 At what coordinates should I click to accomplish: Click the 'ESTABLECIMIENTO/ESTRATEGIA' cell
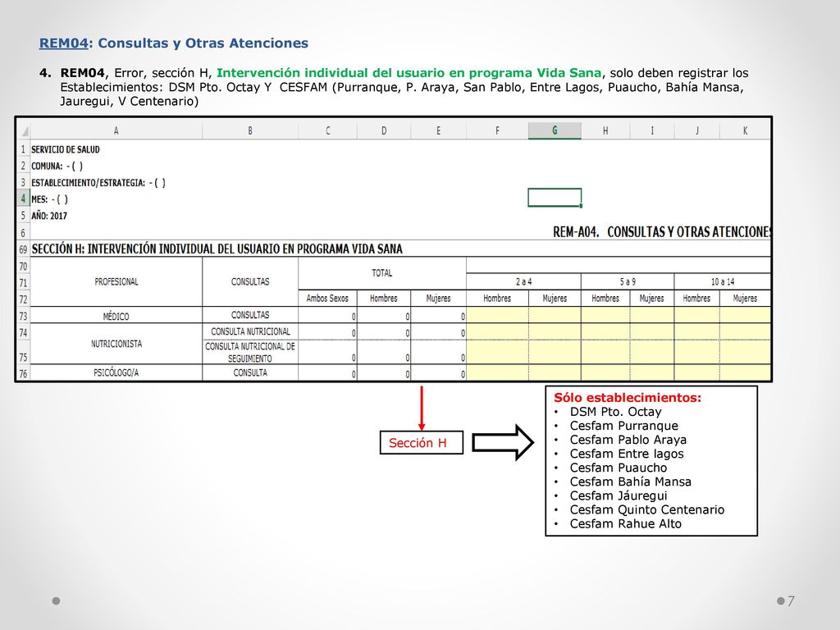[98, 183]
